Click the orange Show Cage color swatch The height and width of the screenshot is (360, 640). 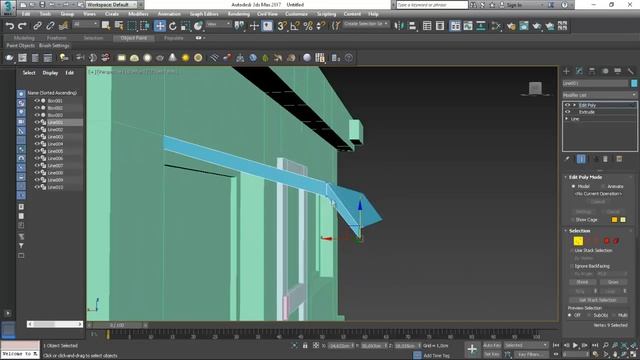point(614,220)
